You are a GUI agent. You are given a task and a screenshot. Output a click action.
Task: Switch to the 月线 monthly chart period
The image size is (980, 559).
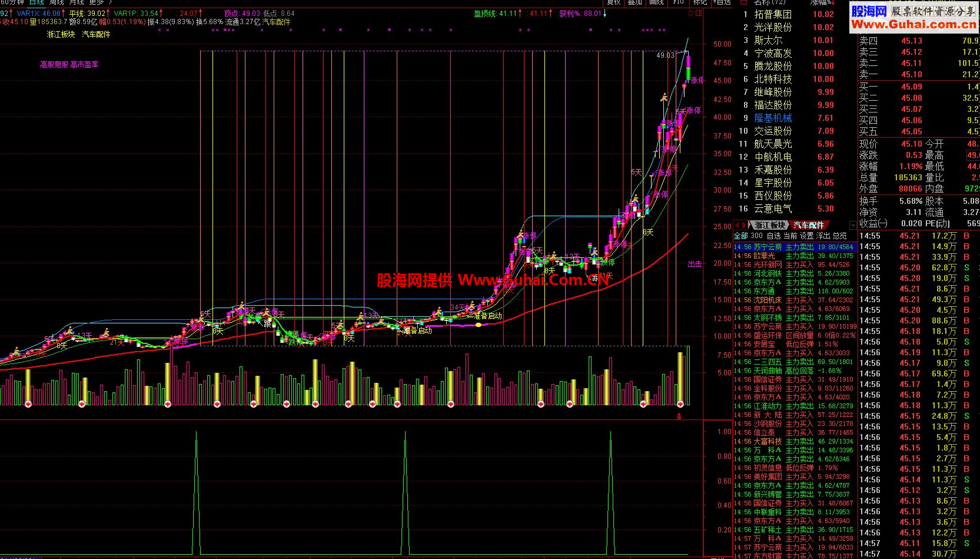[77, 2]
